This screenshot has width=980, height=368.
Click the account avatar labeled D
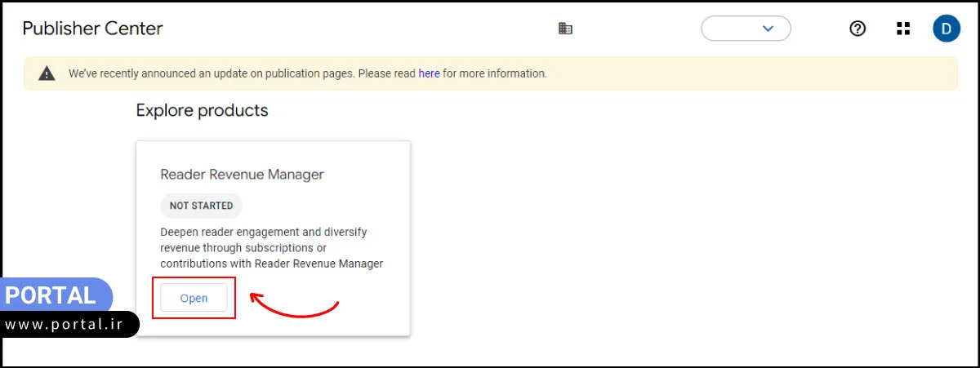pyautogui.click(x=946, y=29)
